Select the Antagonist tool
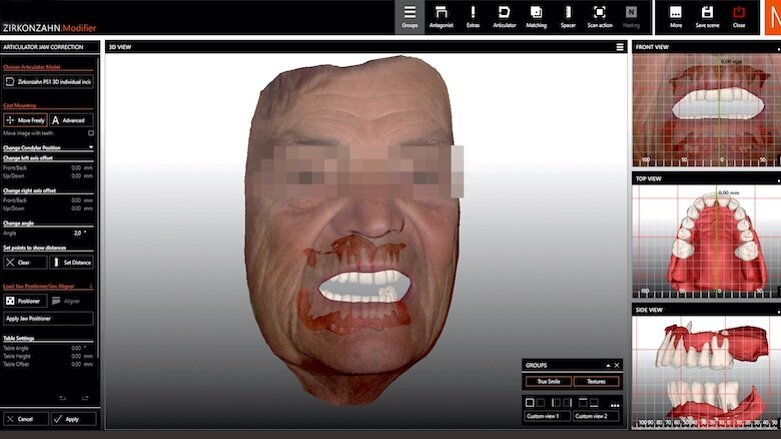The width and height of the screenshot is (781, 439). (x=441, y=16)
